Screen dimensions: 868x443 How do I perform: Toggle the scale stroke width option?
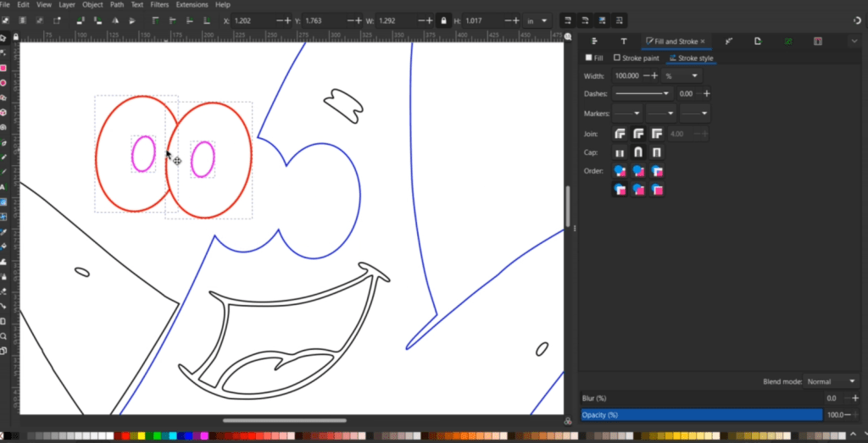pos(566,19)
